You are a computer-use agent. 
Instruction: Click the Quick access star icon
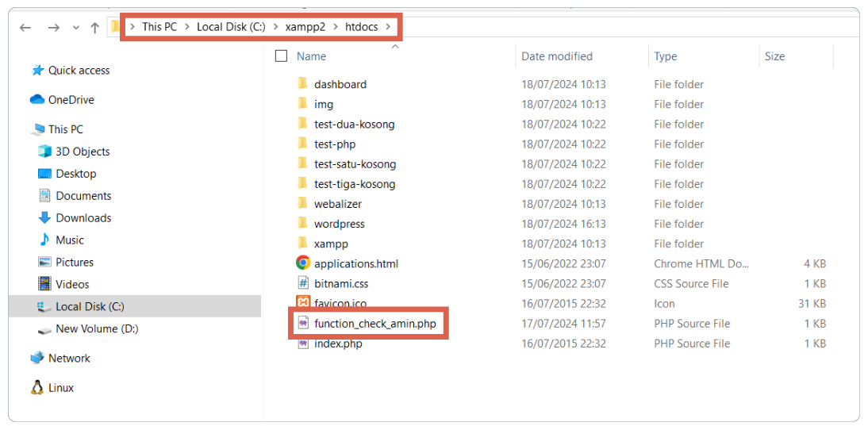click(x=37, y=71)
